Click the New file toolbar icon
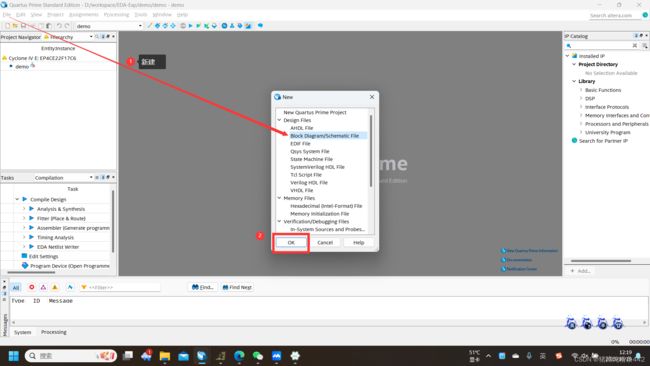The height and width of the screenshot is (366, 650). click(x=7, y=26)
